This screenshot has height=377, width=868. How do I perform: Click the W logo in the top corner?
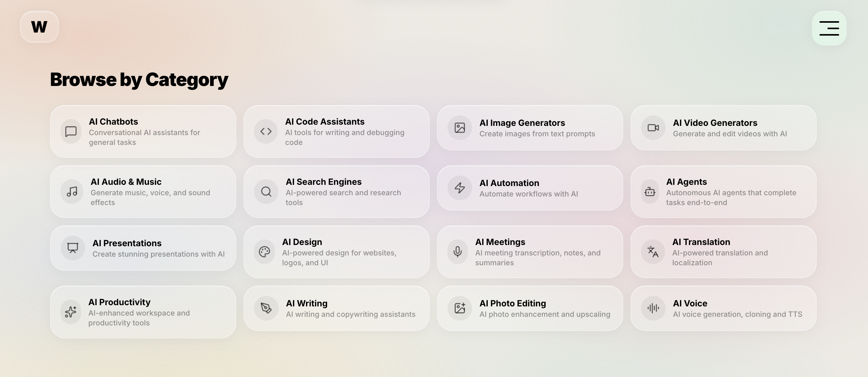pyautogui.click(x=39, y=27)
